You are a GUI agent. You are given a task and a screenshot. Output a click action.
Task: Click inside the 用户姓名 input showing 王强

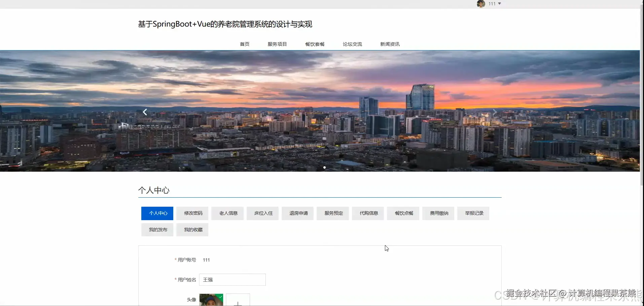pos(233,279)
